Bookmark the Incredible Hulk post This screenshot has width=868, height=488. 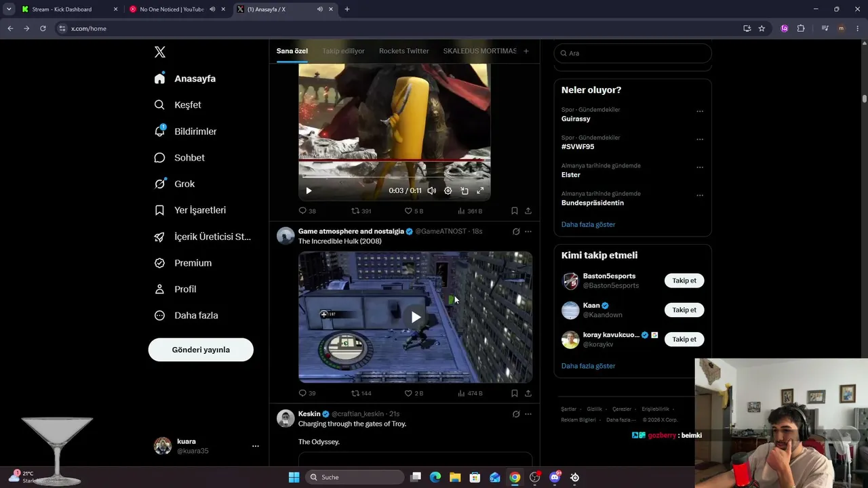[515, 393]
